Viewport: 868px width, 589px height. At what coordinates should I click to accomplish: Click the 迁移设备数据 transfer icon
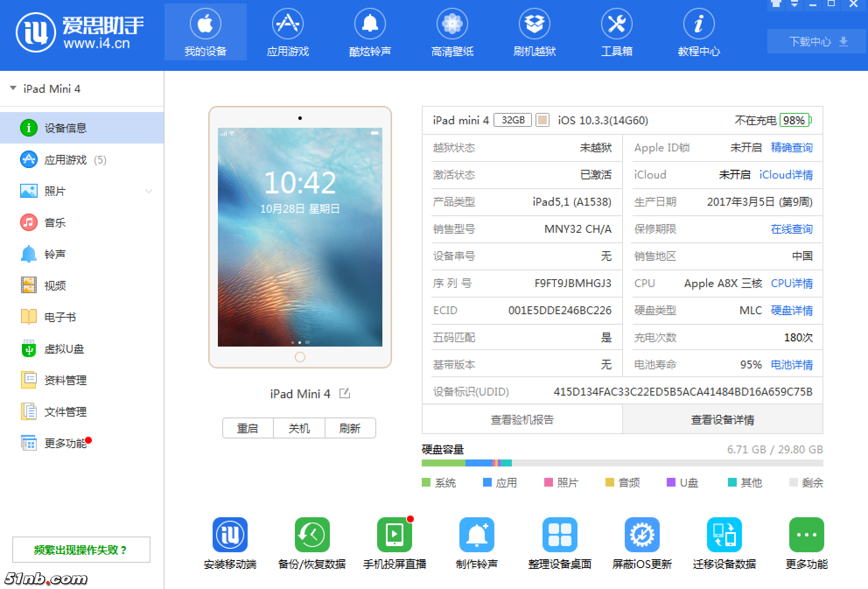coord(724,535)
